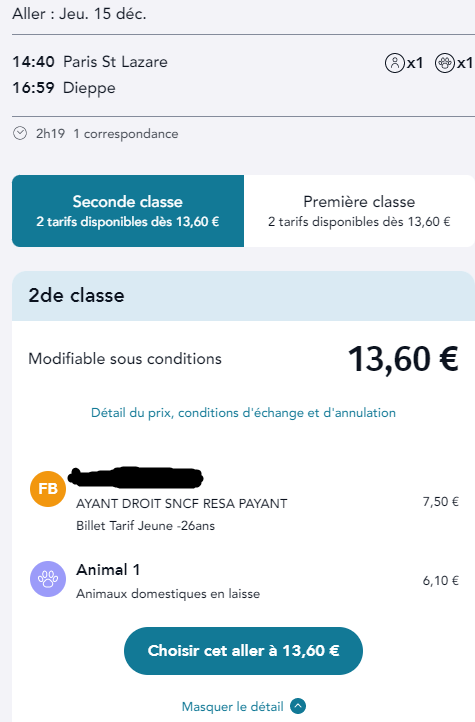Click the Aller Jeu. 15 déc. heading
The image size is (475, 722).
pos(79,14)
